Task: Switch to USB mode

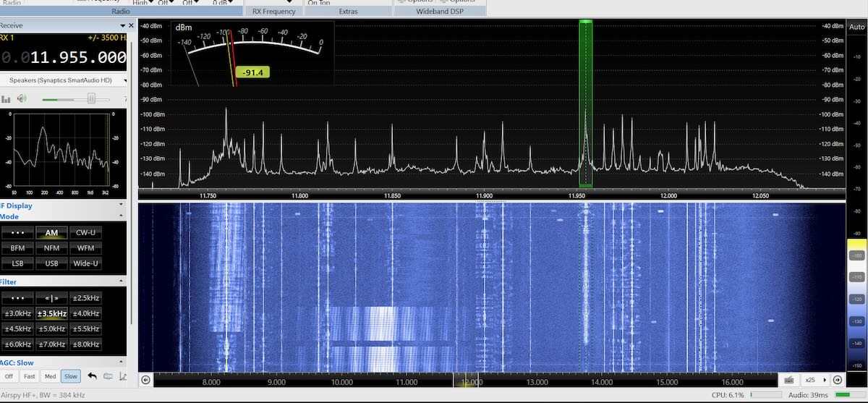Action: 51,263
